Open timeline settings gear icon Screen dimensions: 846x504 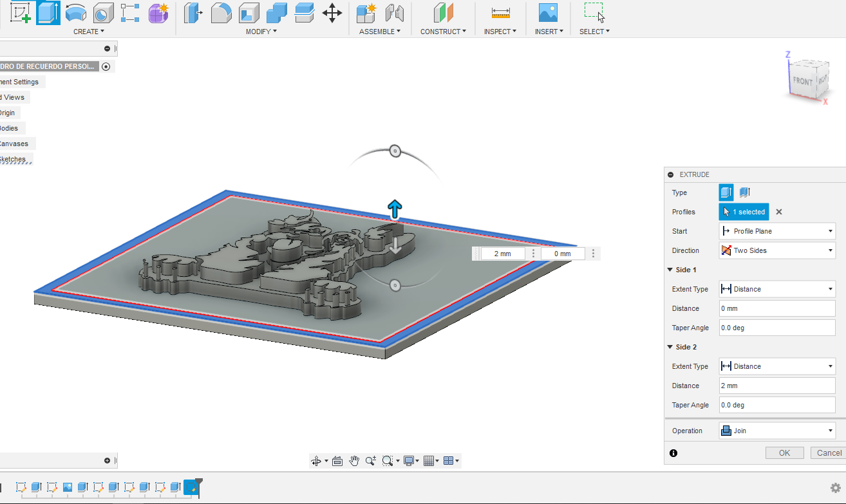coord(836,488)
